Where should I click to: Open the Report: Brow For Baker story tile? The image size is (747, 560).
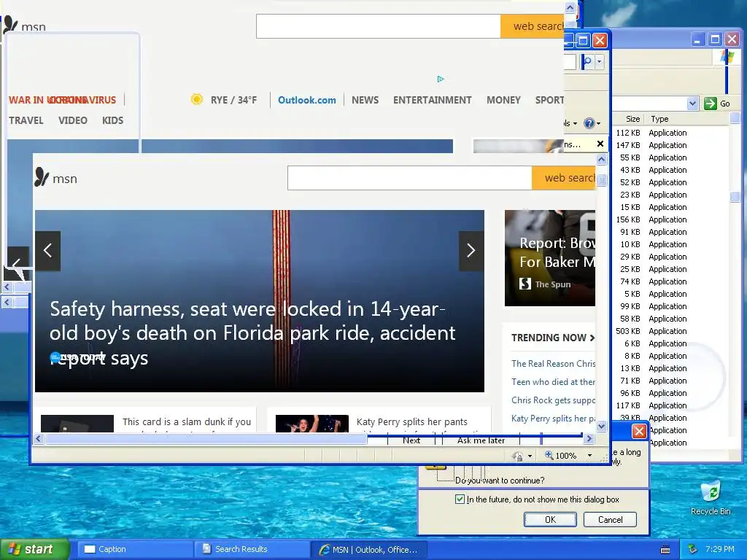550,258
